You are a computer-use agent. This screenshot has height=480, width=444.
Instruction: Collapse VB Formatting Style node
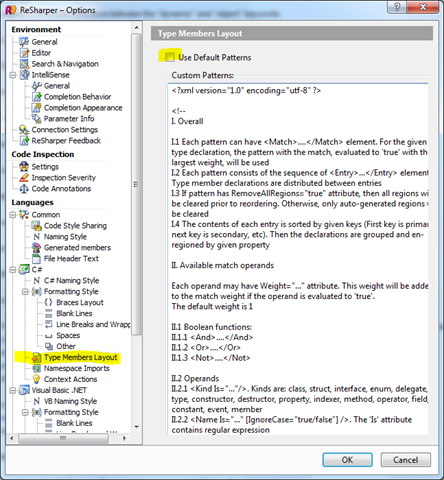[x=25, y=412]
